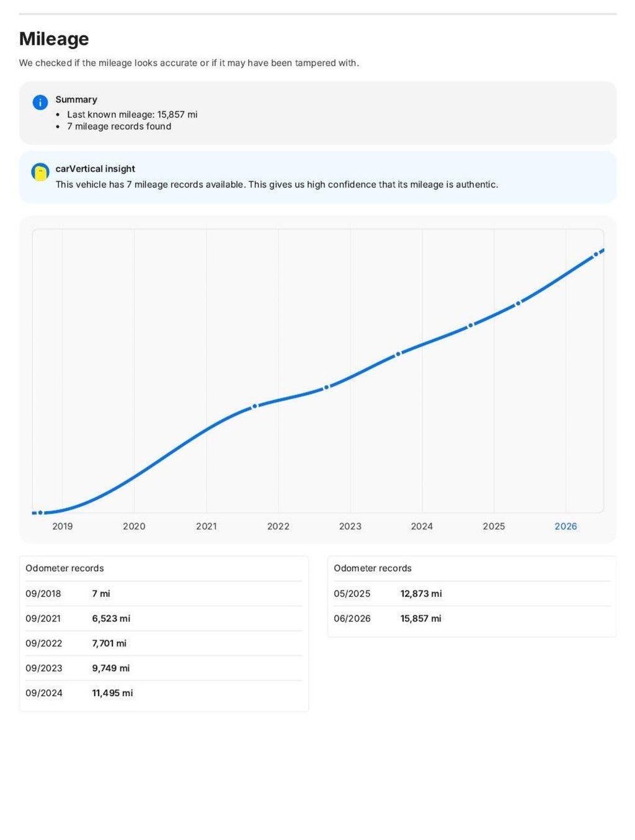The height and width of the screenshot is (840, 635).
Task: Click the Last known mileage summary line
Action: point(132,114)
